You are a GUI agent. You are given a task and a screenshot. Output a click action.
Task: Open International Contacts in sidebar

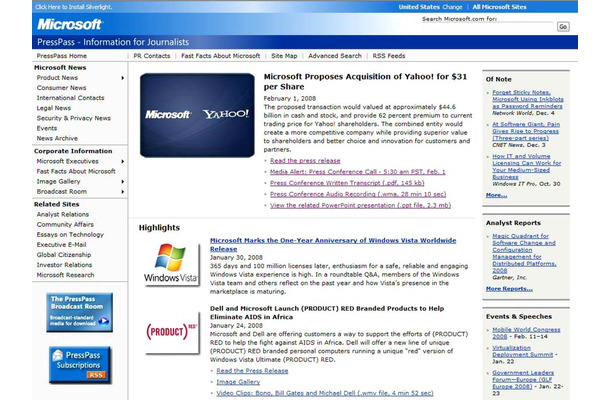pos(70,98)
